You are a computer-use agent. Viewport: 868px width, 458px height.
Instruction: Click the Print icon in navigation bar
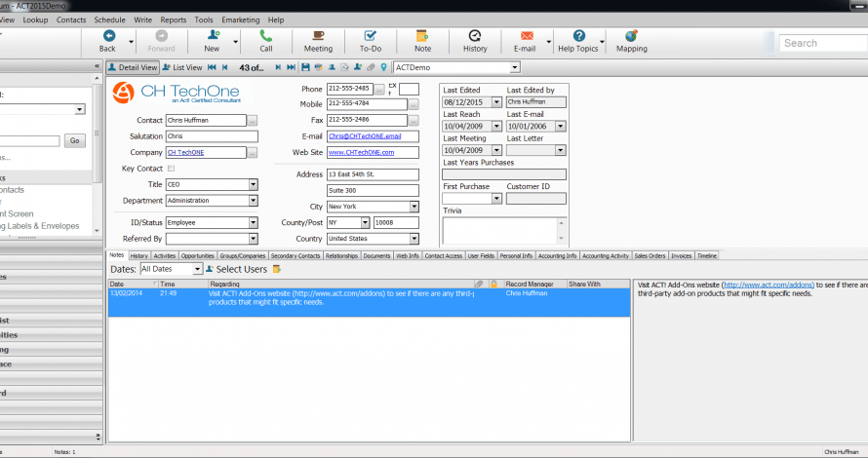(318, 67)
